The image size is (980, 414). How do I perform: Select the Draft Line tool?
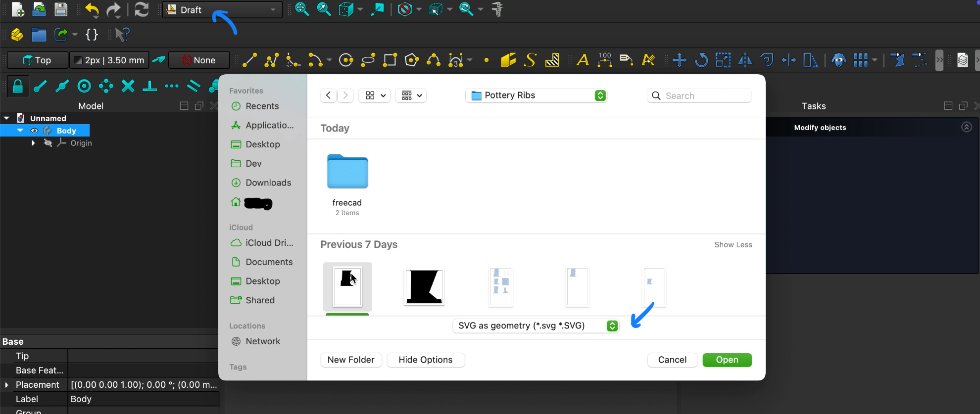click(x=249, y=60)
